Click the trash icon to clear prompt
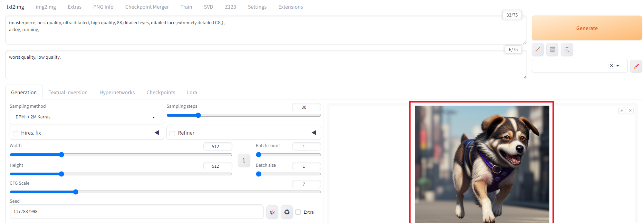This screenshot has height=223, width=644. (x=552, y=49)
